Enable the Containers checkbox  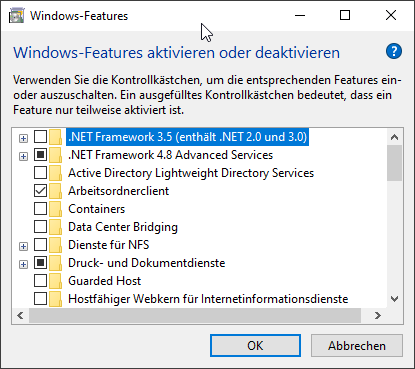coord(40,209)
